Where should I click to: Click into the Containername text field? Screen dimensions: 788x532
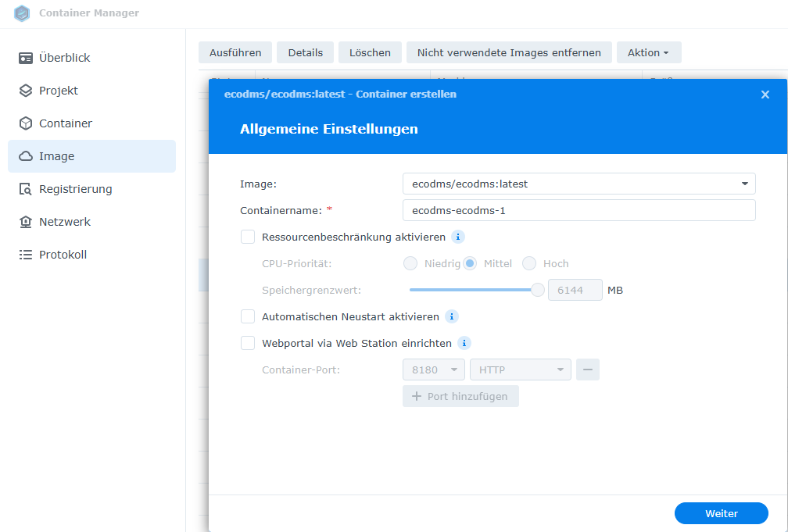point(578,210)
